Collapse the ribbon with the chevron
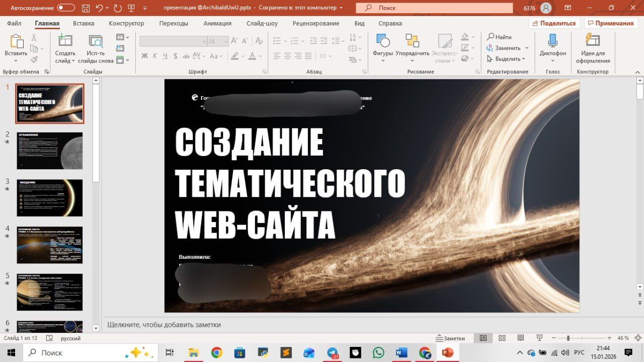644x362 pixels. coord(637,72)
